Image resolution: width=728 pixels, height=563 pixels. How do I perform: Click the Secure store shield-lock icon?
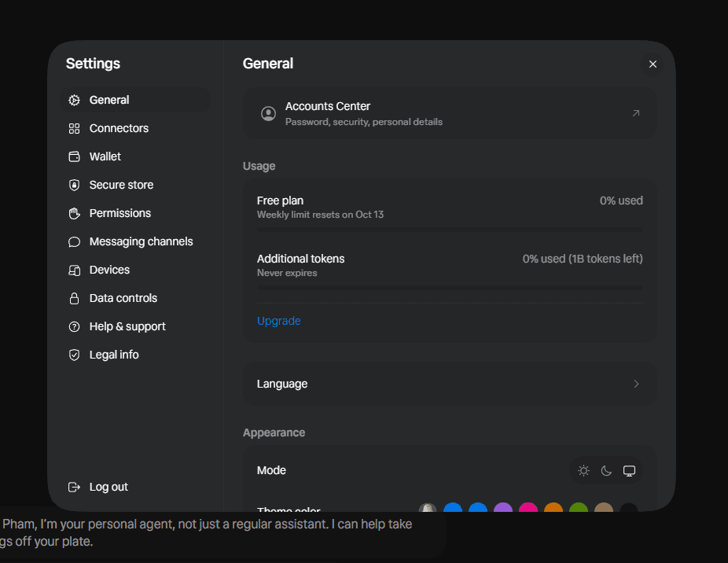click(x=74, y=185)
